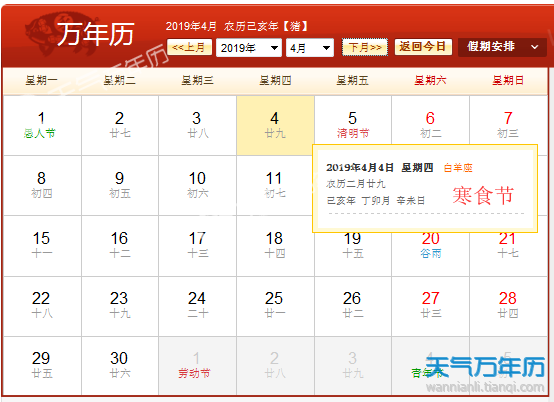
Task: Select date 24 二十
Action: 197,306
